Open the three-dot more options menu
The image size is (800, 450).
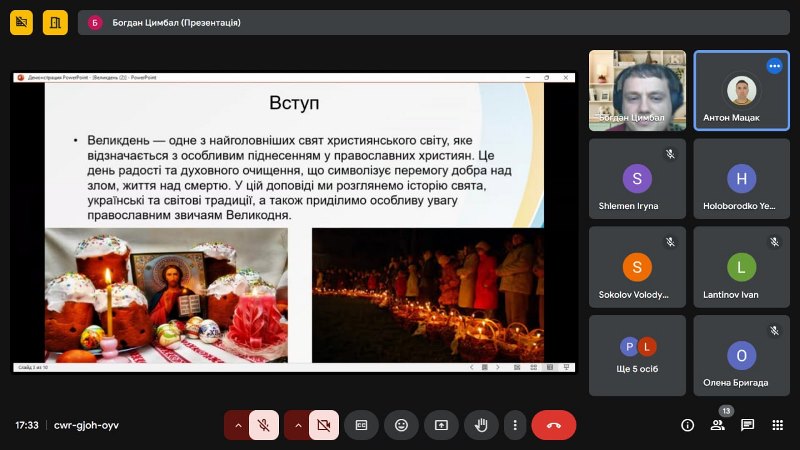(x=514, y=425)
